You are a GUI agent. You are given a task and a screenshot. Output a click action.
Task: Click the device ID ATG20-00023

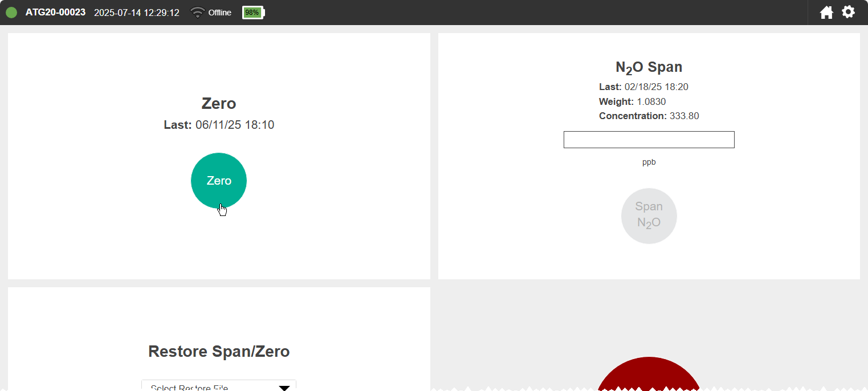click(x=55, y=13)
